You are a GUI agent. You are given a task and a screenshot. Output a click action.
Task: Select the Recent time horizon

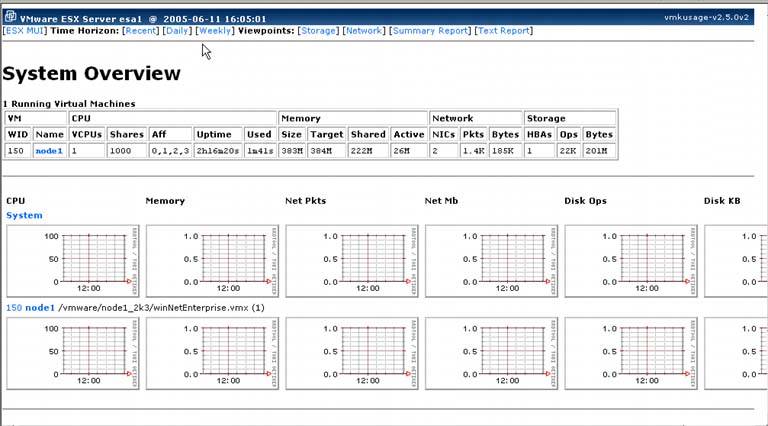(x=140, y=31)
